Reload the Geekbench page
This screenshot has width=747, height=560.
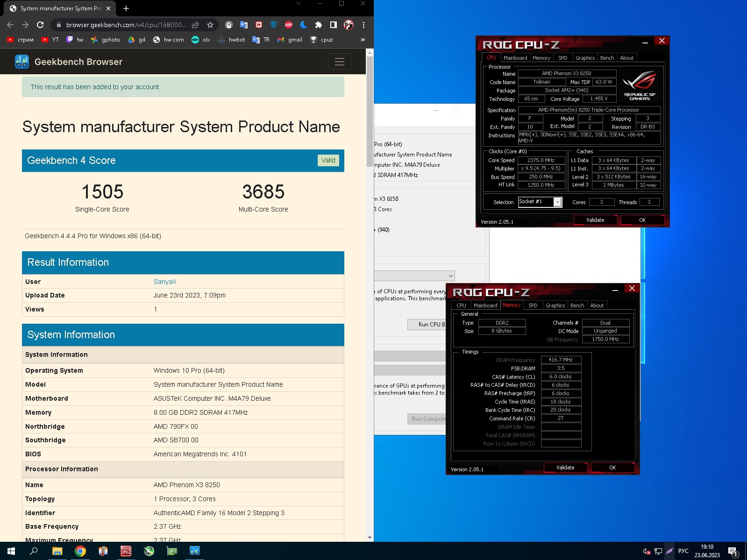[x=40, y=25]
